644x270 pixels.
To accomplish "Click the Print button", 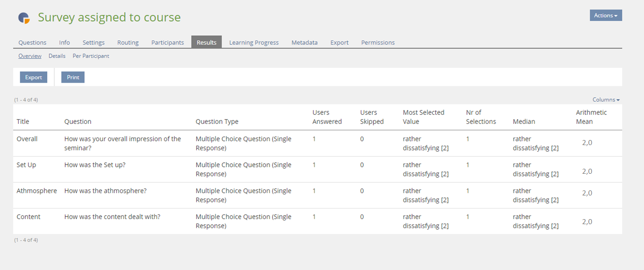I will point(73,77).
